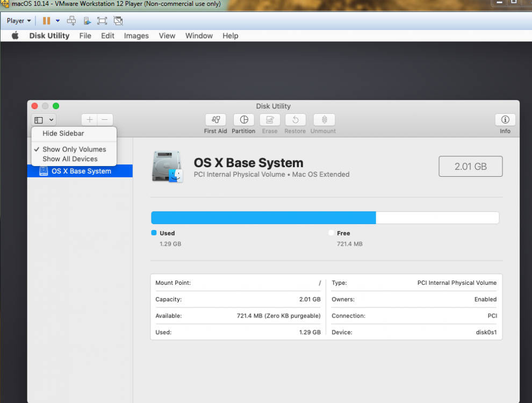
Task: Close the Disk Utility window
Action: pyautogui.click(x=34, y=106)
